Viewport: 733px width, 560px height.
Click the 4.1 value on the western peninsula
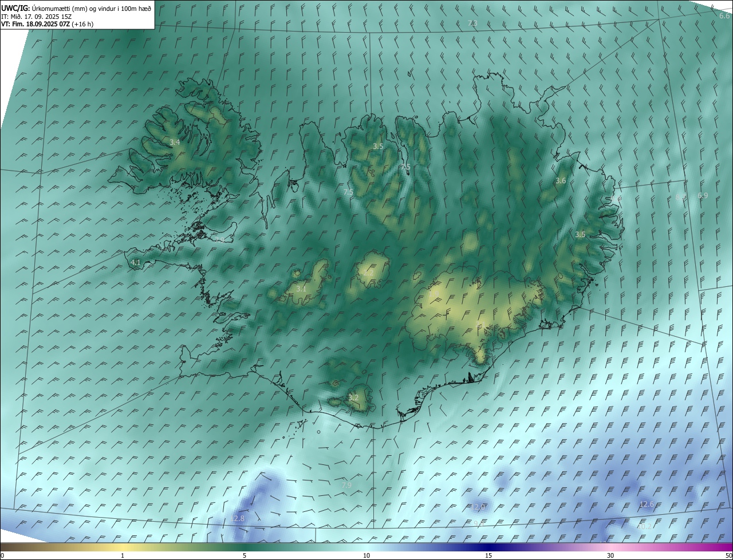coord(136,262)
